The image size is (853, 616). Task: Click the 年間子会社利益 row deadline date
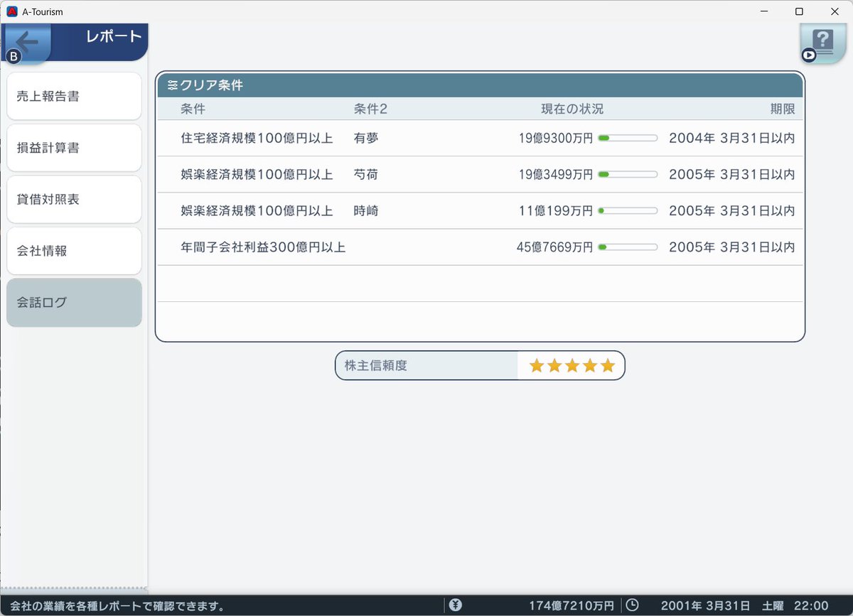732,247
